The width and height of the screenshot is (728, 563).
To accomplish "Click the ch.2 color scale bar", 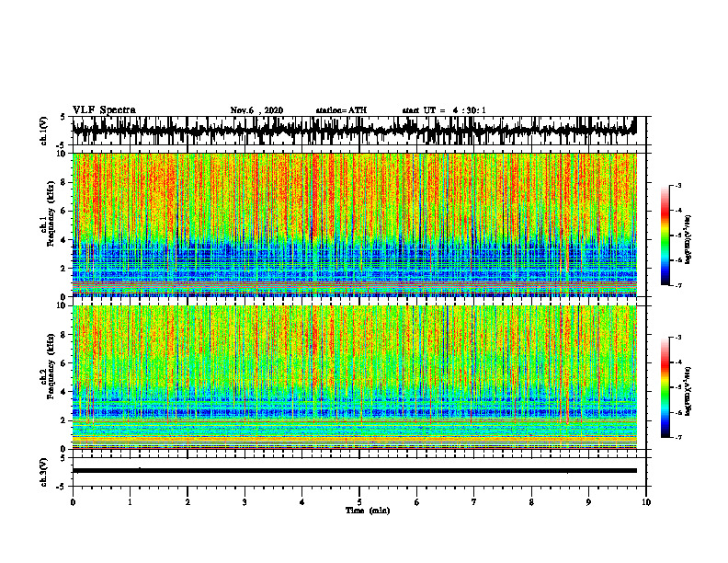I will [x=665, y=387].
